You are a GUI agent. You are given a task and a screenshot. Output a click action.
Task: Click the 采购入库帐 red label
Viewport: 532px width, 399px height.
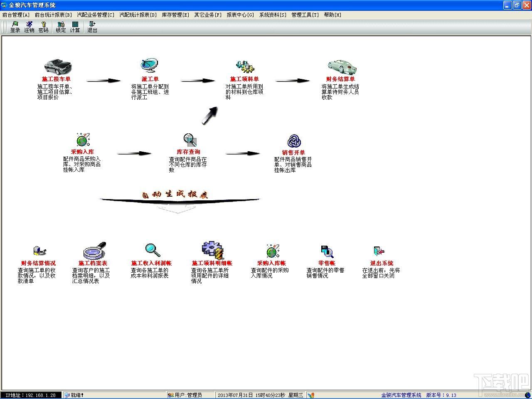click(271, 263)
